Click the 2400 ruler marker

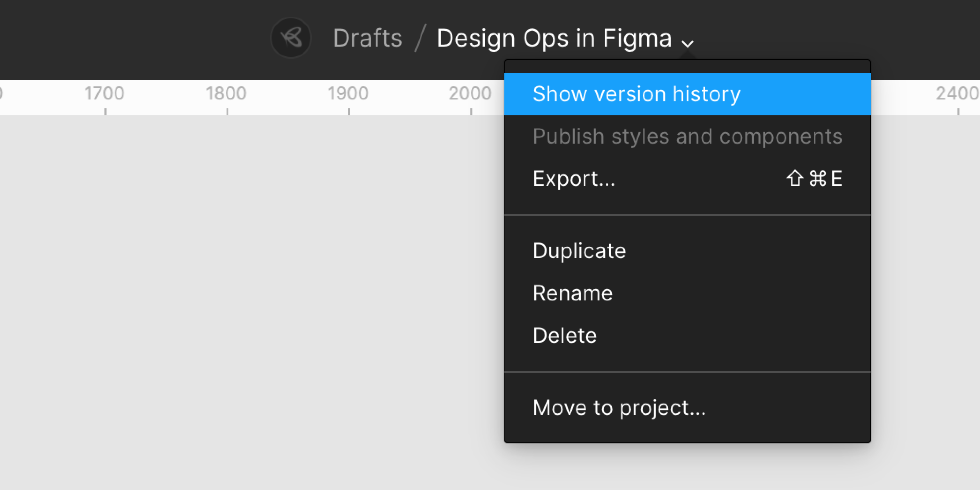pos(957,94)
